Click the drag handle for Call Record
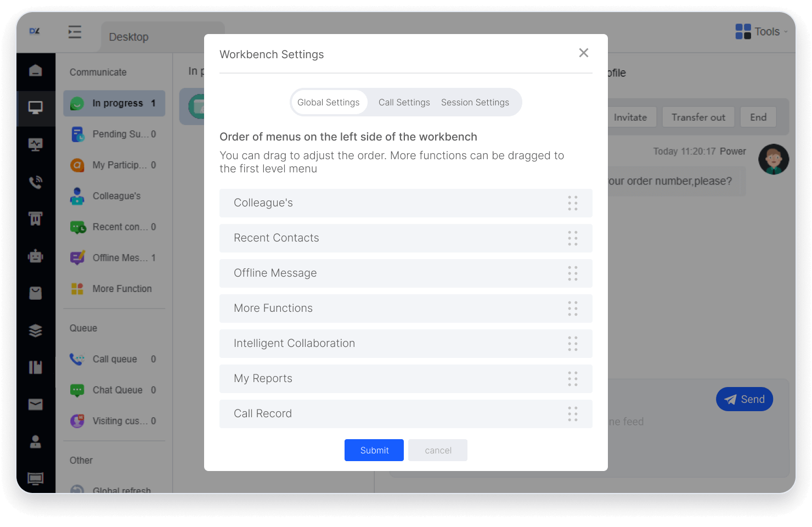812x527 pixels. 572,414
